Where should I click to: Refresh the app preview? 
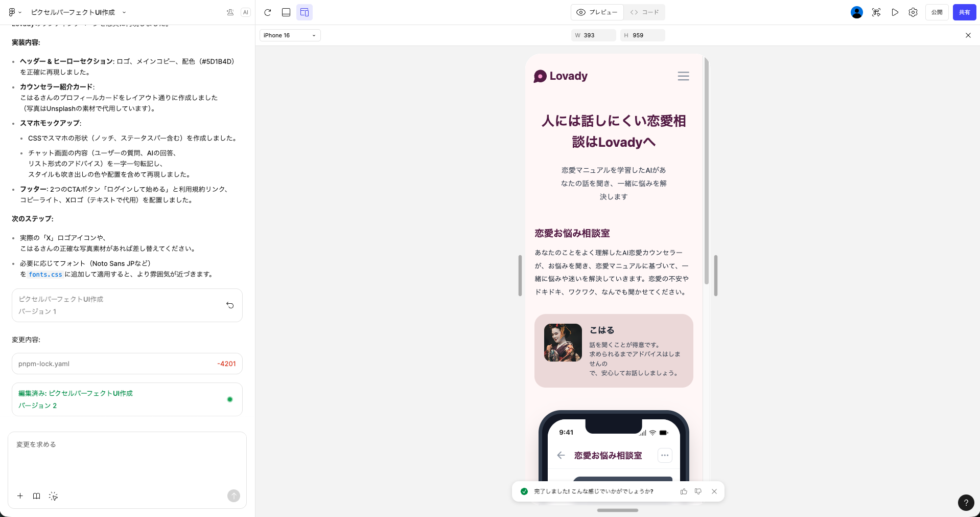268,12
